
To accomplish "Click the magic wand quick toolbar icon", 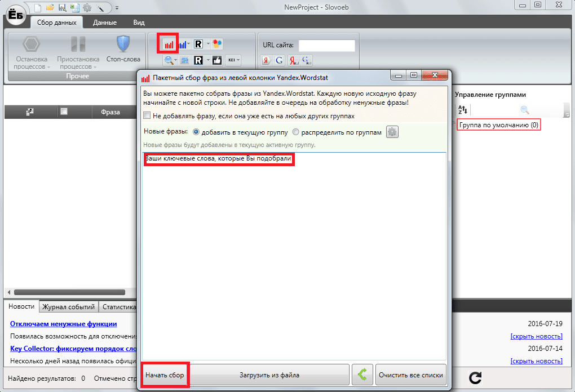I will 99,7.
